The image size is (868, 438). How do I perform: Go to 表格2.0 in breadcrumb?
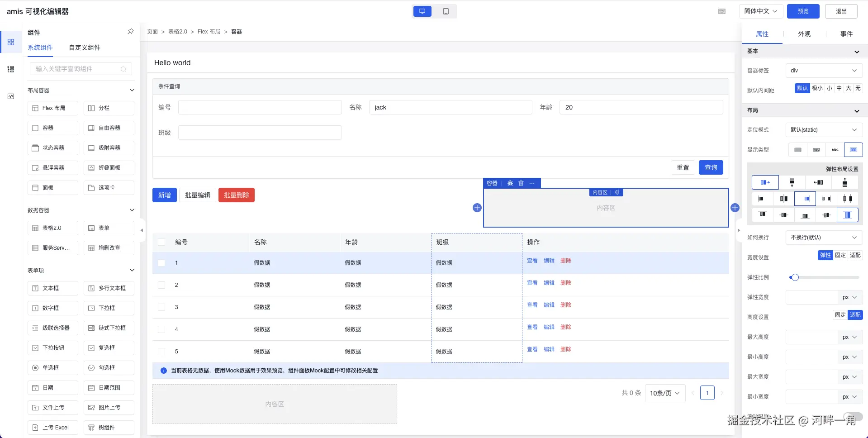point(178,32)
